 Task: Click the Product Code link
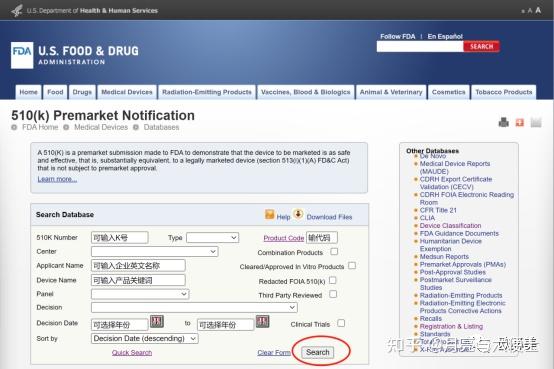tap(284, 238)
